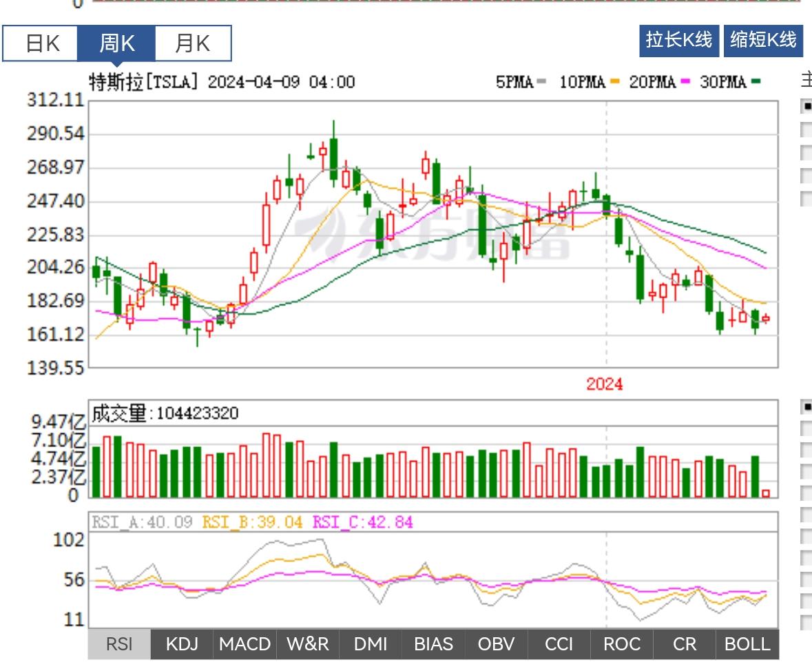
Task: Click the last small red volume bar
Action: (x=766, y=494)
